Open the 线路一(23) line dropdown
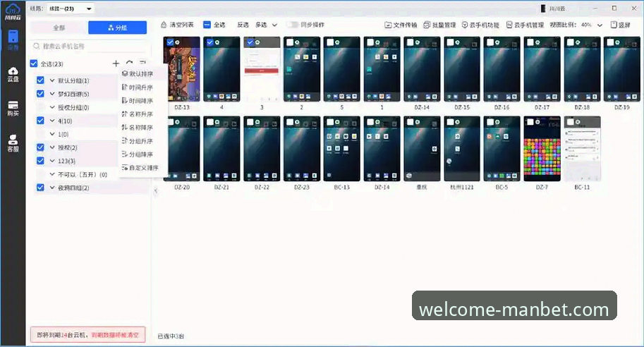Screen dimensions: 644x347 70,8
